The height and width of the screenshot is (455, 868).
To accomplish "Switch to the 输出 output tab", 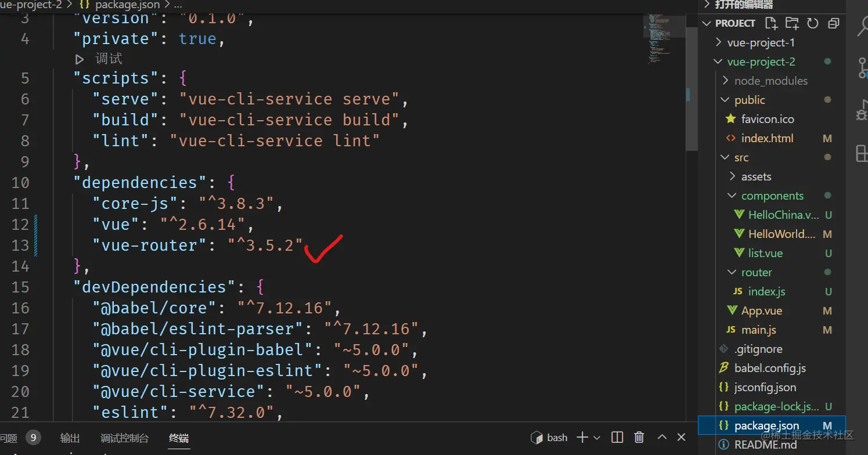I will [x=70, y=438].
